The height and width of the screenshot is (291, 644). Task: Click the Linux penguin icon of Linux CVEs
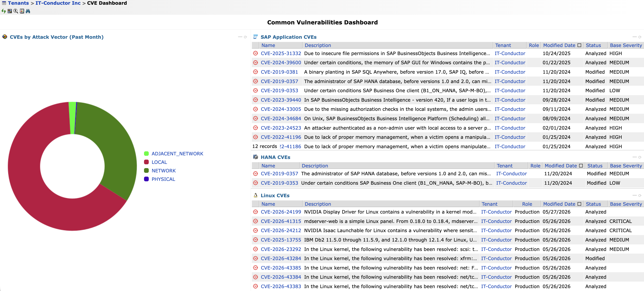pyautogui.click(x=255, y=195)
